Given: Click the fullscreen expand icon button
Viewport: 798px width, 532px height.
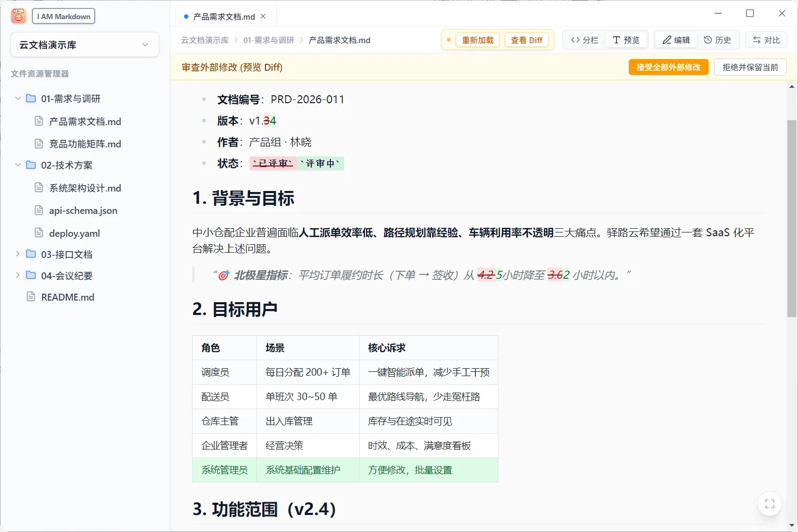Looking at the screenshot, I should click(769, 504).
